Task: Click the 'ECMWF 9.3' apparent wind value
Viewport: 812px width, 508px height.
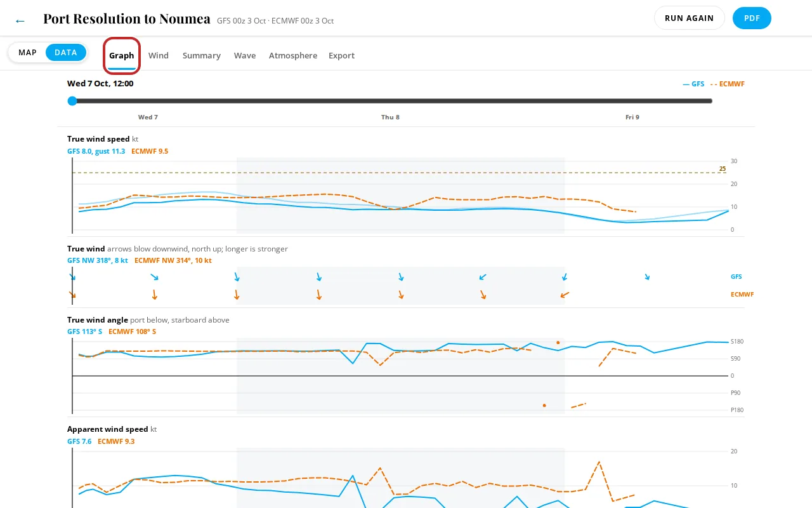Action: (x=116, y=441)
